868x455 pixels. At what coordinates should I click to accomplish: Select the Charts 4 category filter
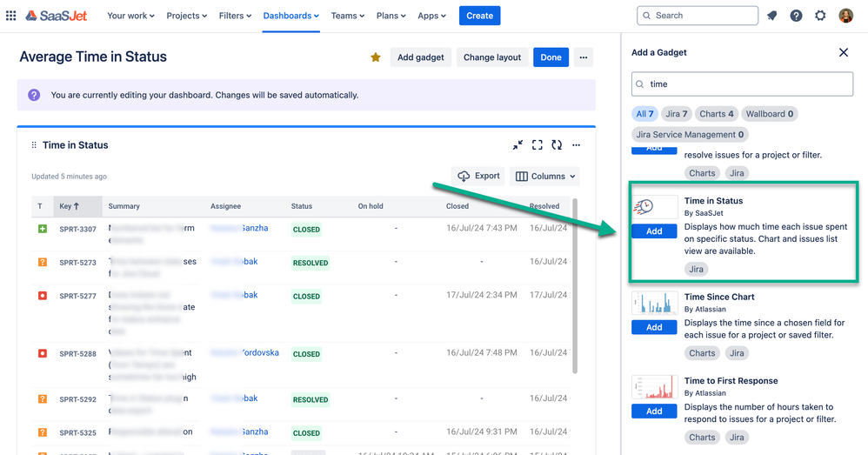tap(717, 114)
